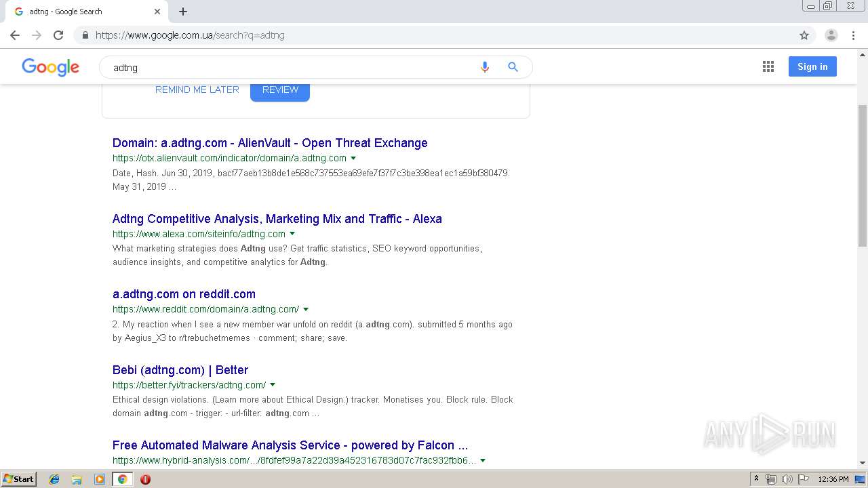Open the Bebi (adtng.com) Better result

click(x=180, y=370)
